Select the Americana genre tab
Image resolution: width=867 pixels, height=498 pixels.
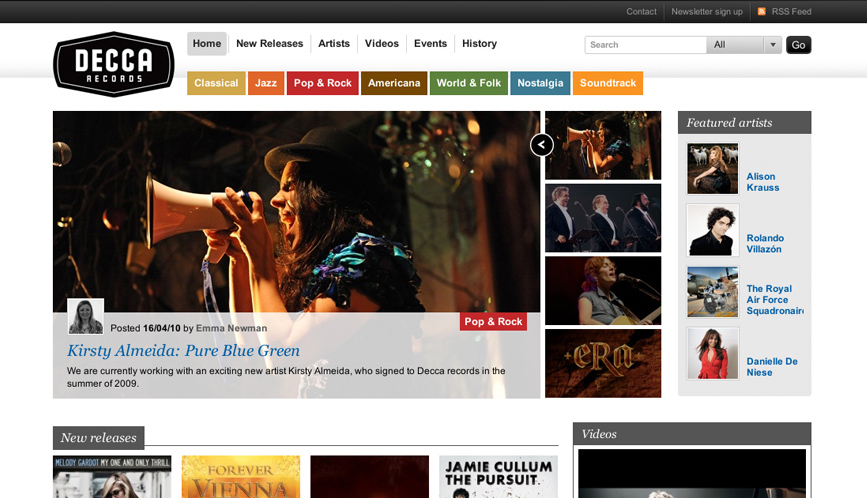point(394,83)
